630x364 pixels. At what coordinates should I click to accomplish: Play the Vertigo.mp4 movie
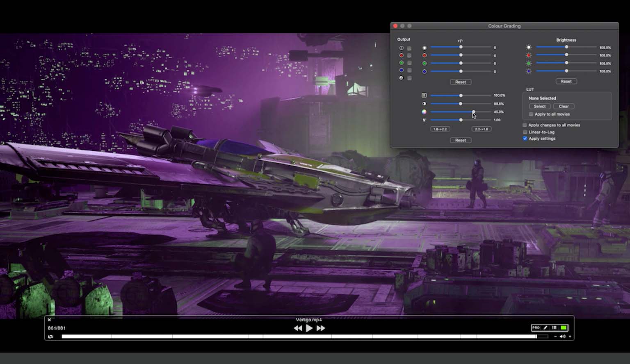click(x=309, y=328)
